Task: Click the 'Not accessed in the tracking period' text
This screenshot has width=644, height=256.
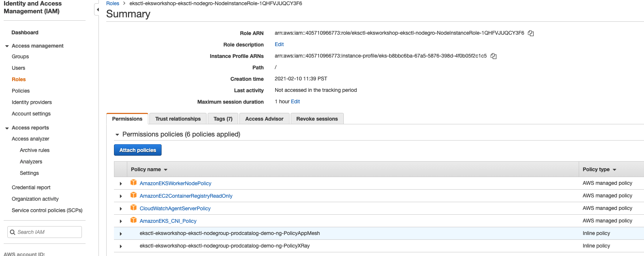Action: pyautogui.click(x=316, y=90)
